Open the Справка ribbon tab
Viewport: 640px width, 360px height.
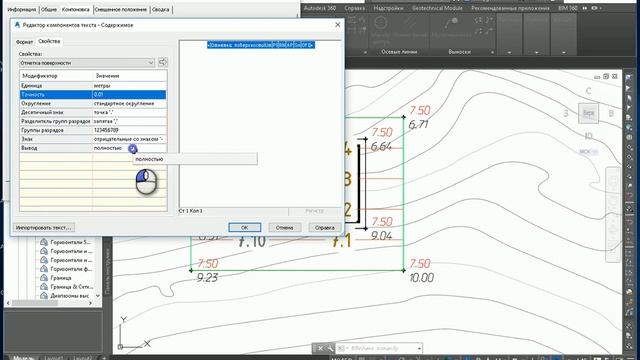pos(354,8)
